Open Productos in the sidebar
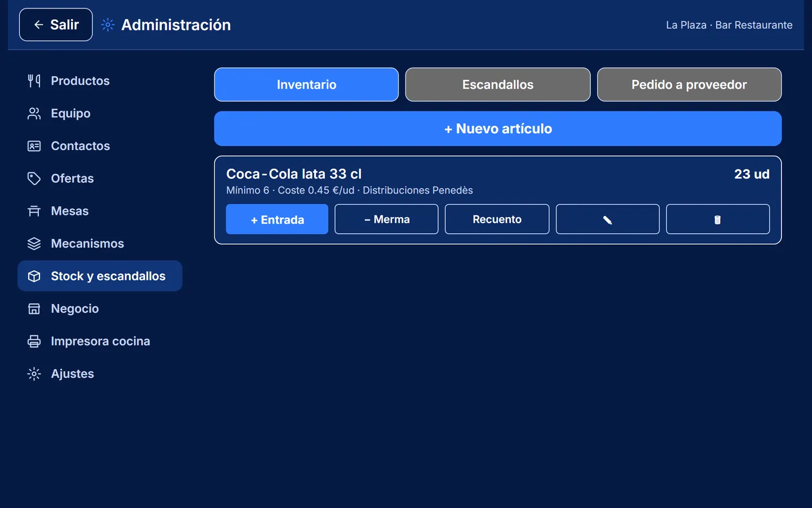 pyautogui.click(x=100, y=81)
